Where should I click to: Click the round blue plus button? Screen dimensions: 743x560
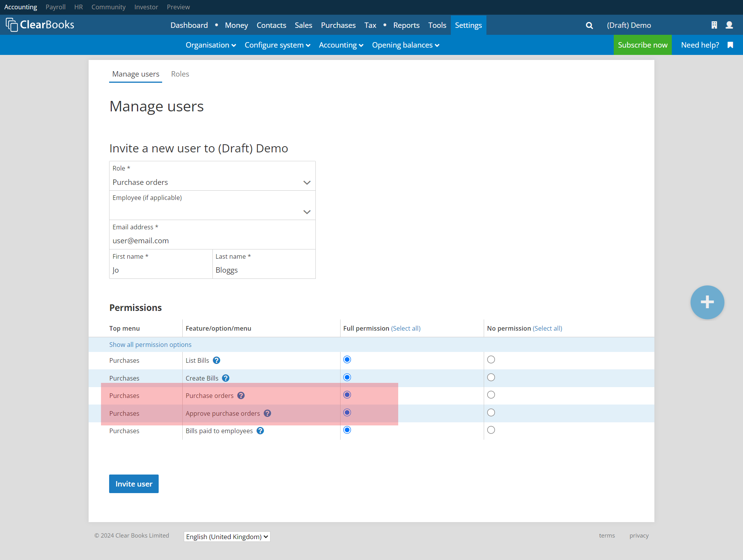707,302
